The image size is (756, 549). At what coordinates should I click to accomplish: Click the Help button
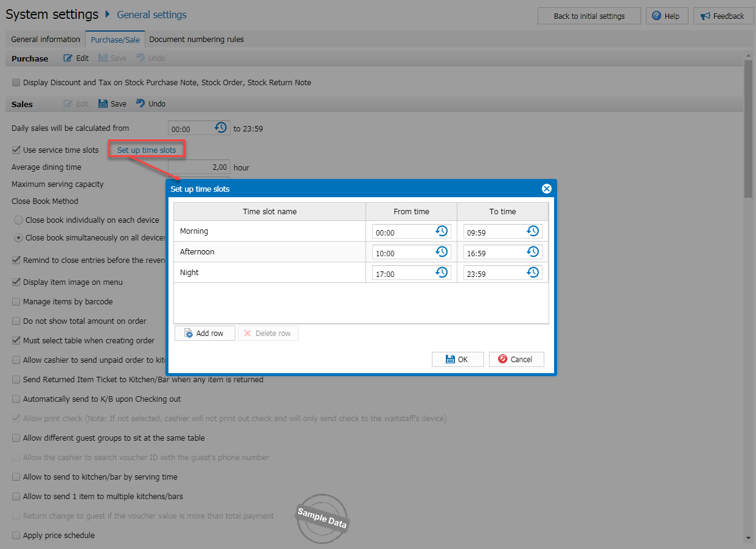(667, 16)
